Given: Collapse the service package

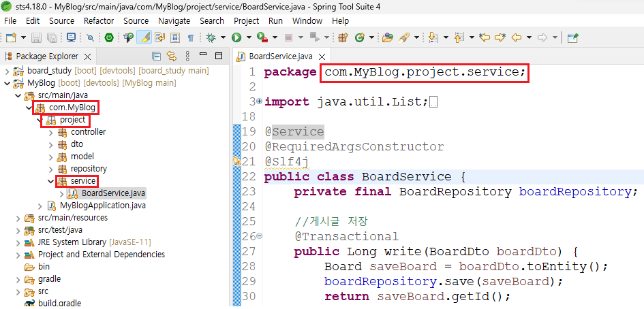Looking at the screenshot, I should (x=50, y=181).
